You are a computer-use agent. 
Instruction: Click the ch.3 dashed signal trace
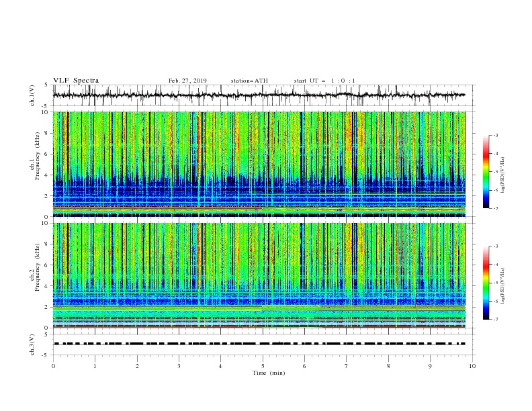click(x=260, y=344)
